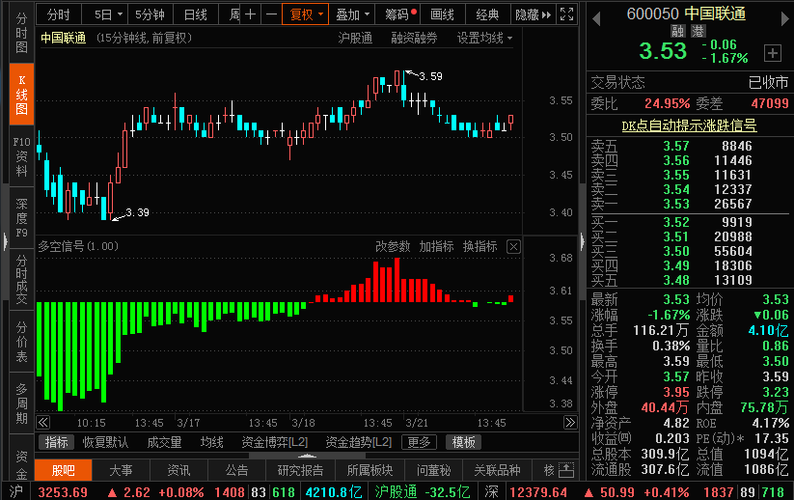Toggle the 筹码 chip distribution
Viewport: 794px width, 500px height.
398,15
